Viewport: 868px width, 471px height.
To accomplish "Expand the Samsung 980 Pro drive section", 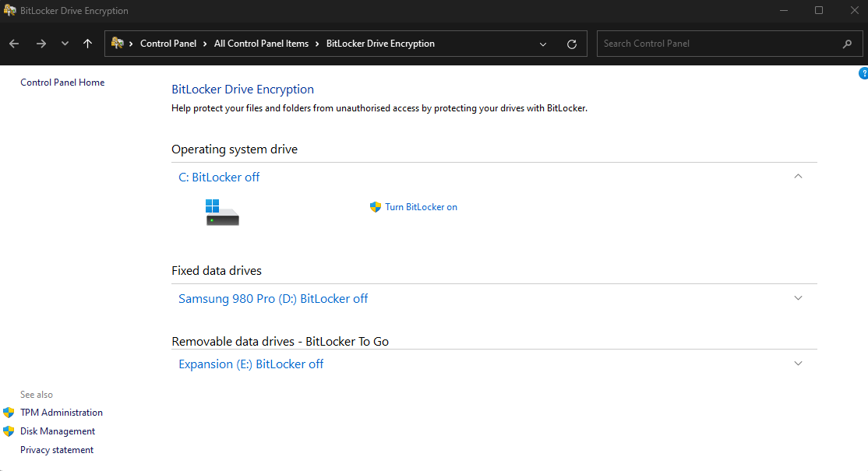I will tap(798, 297).
